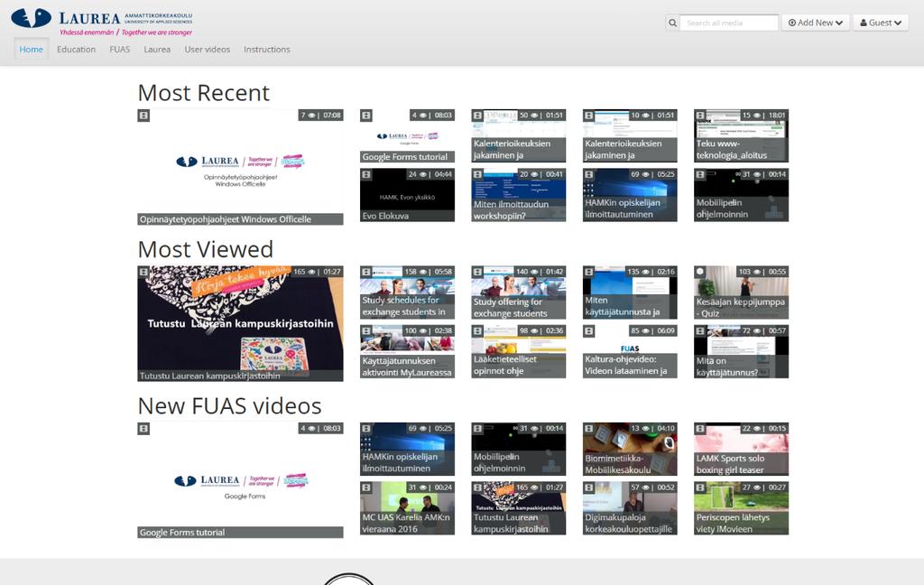Open the FUAS menu item
This screenshot has height=585, width=924.
point(120,50)
